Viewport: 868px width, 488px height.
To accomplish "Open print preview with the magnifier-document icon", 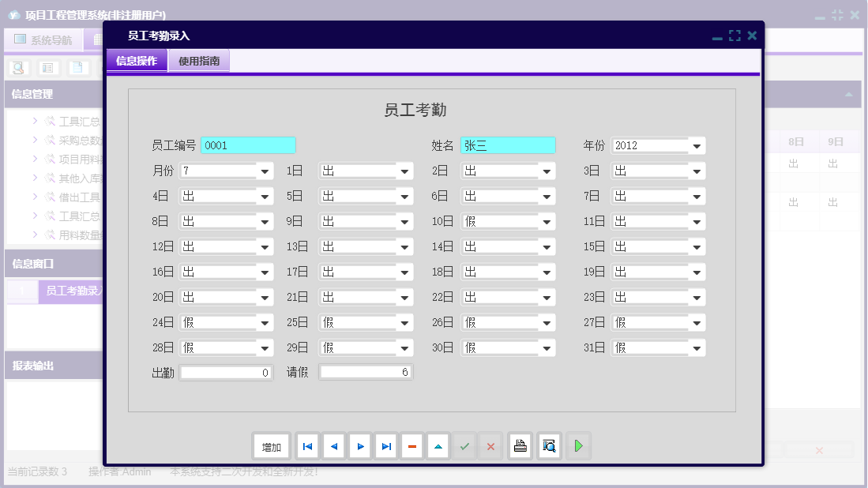I will click(549, 446).
